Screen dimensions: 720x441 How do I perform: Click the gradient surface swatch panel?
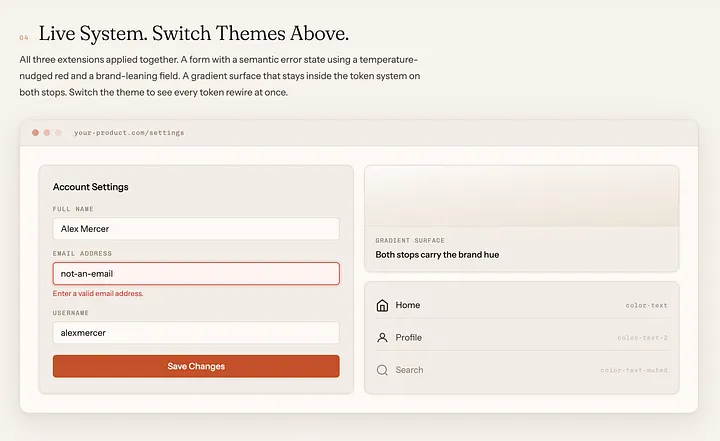[x=522, y=196]
